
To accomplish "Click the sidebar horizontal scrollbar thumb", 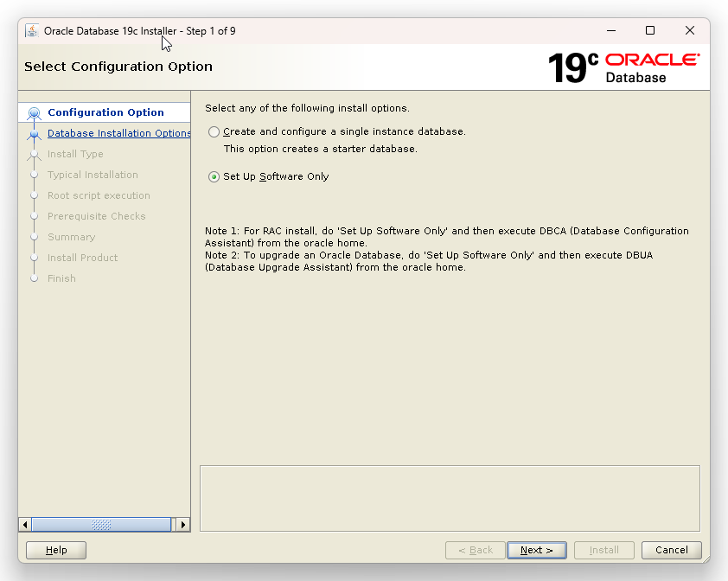I will [x=101, y=525].
